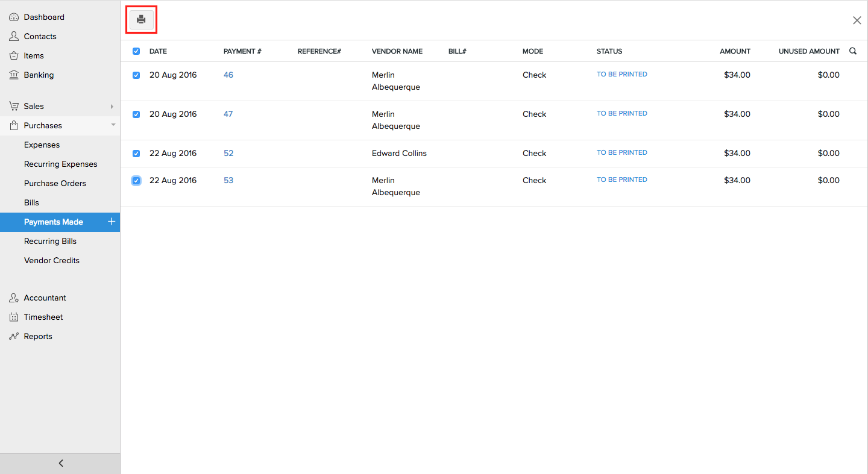Click the search magnifier icon in table header
Image resolution: width=868 pixels, height=474 pixels.
[x=853, y=51]
